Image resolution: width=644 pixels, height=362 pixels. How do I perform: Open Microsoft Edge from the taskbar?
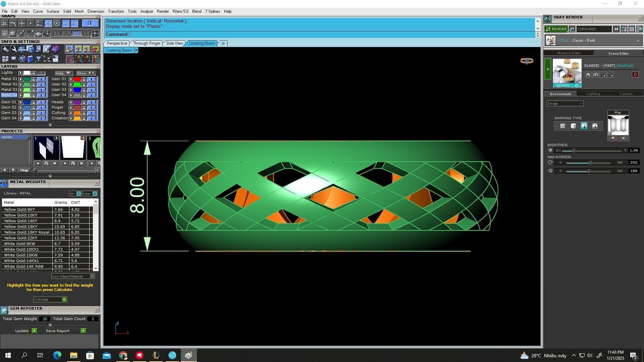coord(57,355)
